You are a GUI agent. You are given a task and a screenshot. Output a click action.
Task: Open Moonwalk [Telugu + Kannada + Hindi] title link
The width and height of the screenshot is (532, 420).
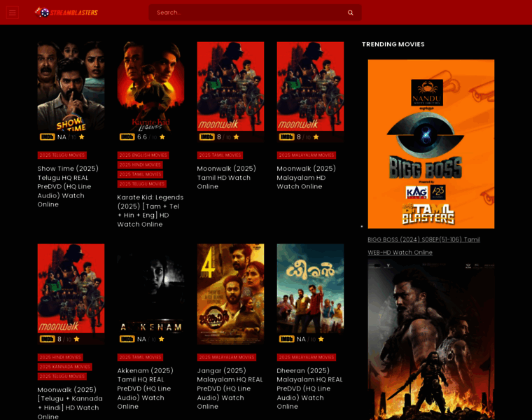(70, 402)
